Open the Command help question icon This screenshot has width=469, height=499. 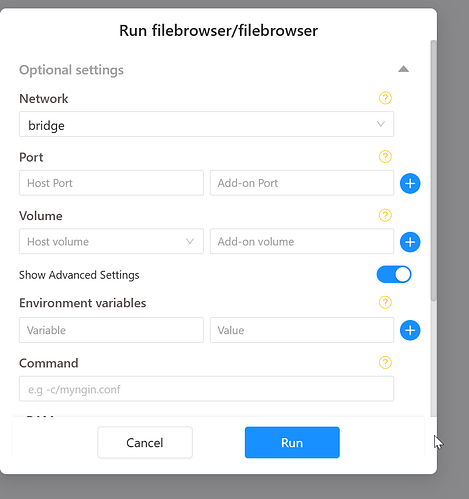(x=385, y=362)
